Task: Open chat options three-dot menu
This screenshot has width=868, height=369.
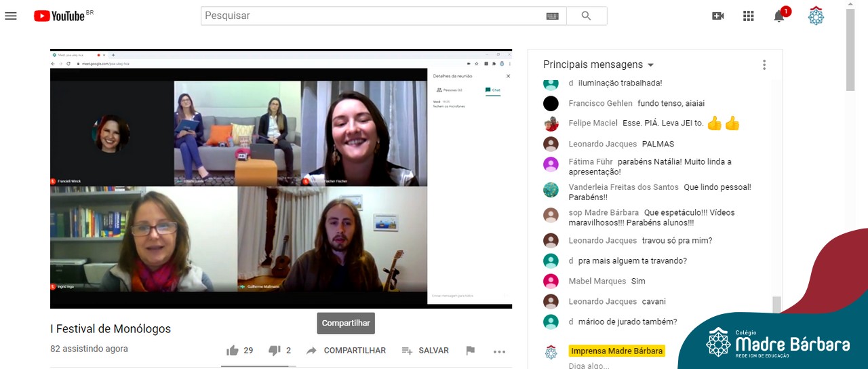Action: click(764, 65)
